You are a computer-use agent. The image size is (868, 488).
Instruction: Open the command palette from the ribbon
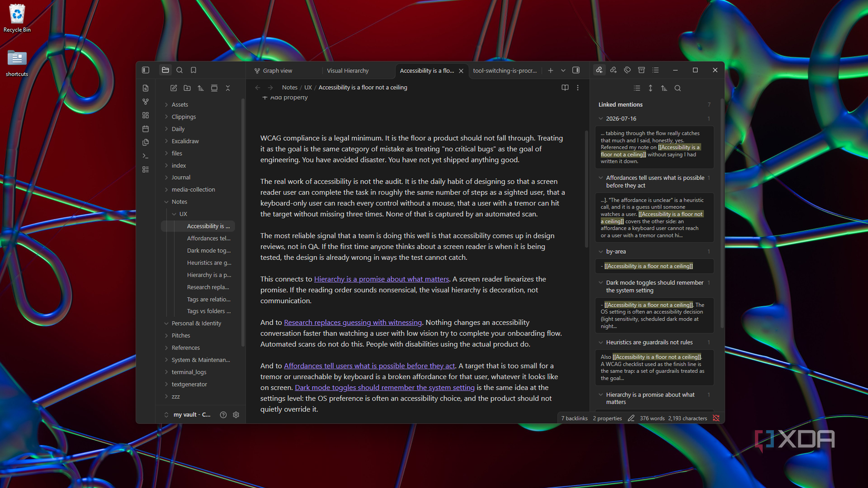pos(146,156)
